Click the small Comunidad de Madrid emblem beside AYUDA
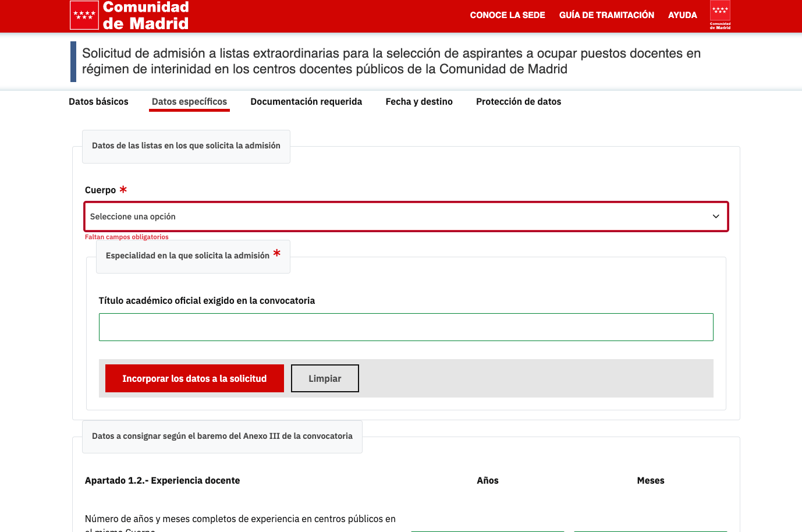Screen dimensions: 802x532 (x=720, y=15)
